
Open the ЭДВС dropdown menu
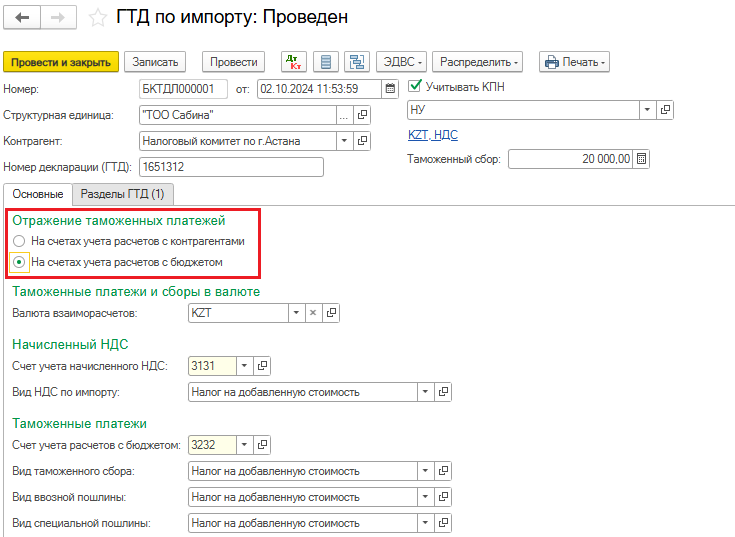click(x=401, y=62)
